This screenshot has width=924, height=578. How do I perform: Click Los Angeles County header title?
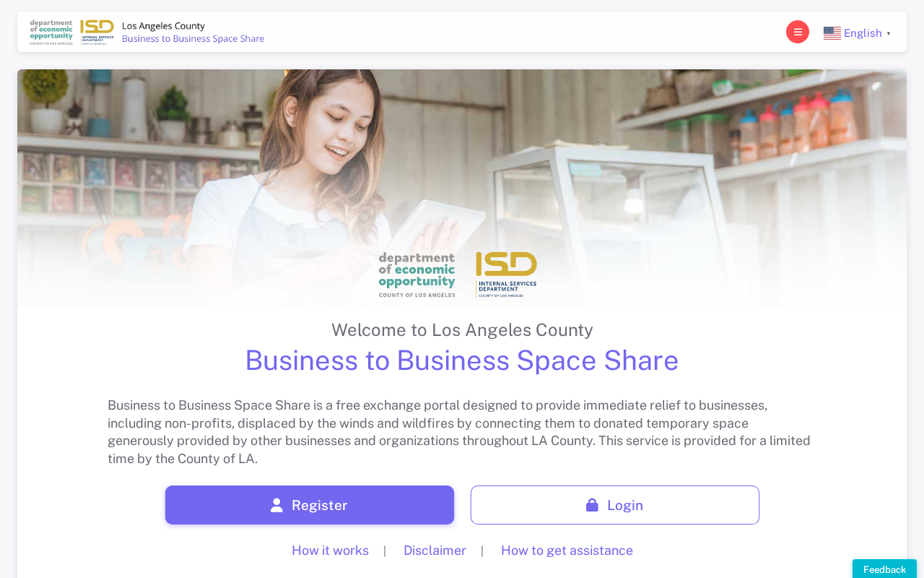point(163,26)
